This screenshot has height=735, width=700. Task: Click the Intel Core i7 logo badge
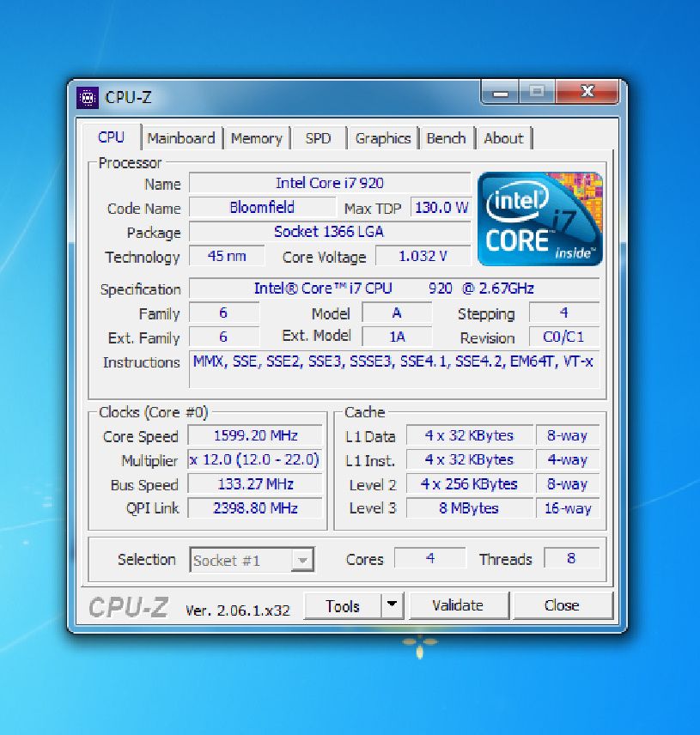540,219
